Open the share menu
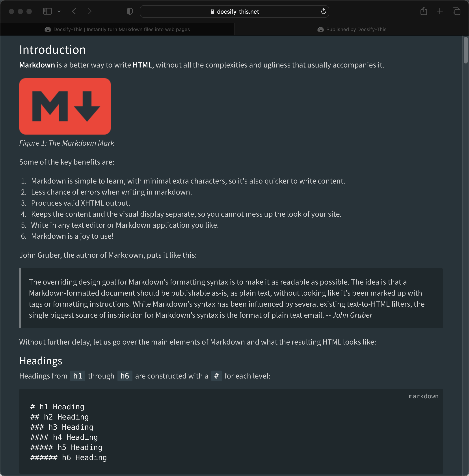The width and height of the screenshot is (469, 476). (423, 11)
